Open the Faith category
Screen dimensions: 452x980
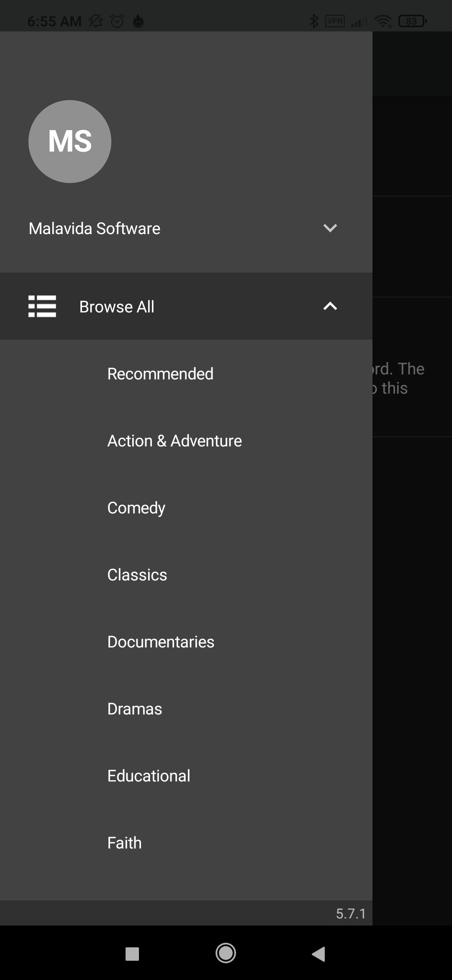click(125, 843)
